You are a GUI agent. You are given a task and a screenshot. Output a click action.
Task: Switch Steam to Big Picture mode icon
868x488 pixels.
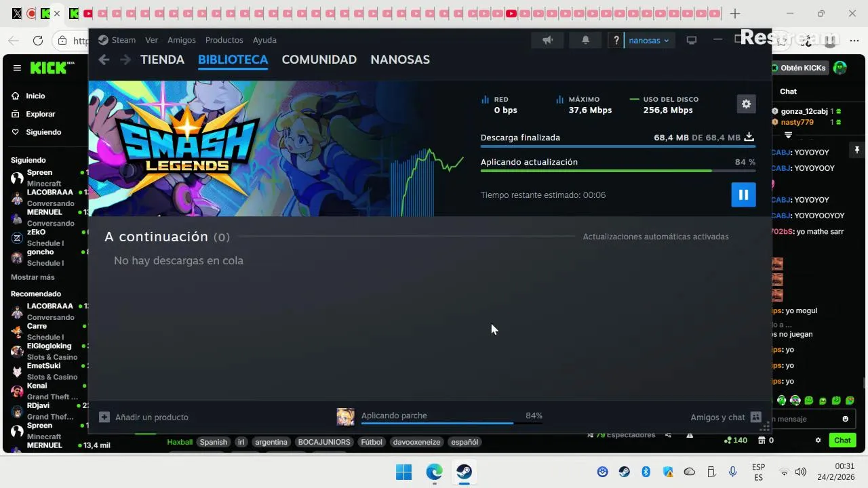[x=692, y=40]
